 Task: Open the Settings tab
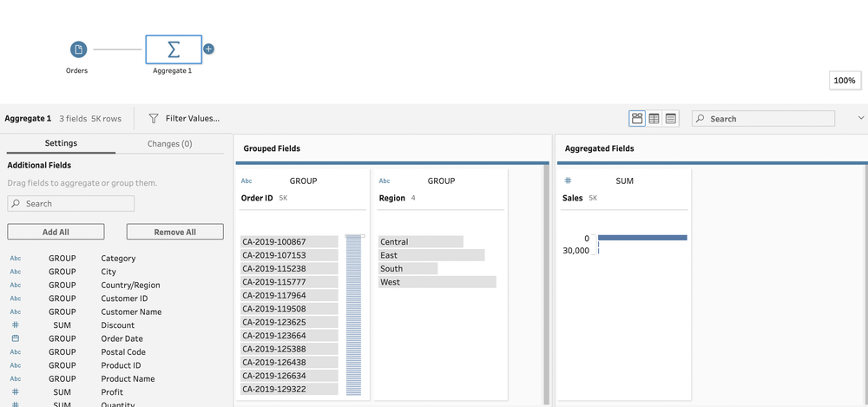[61, 143]
